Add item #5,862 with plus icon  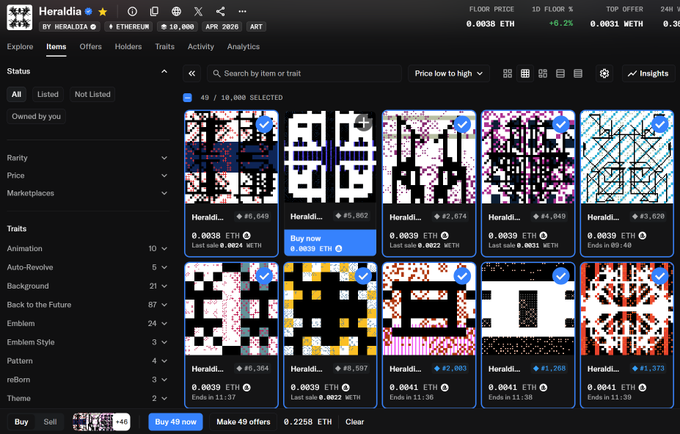tap(363, 123)
